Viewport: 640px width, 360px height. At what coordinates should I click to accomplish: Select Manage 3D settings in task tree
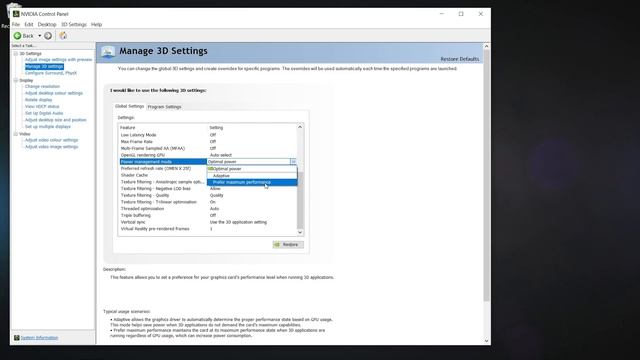click(44, 67)
